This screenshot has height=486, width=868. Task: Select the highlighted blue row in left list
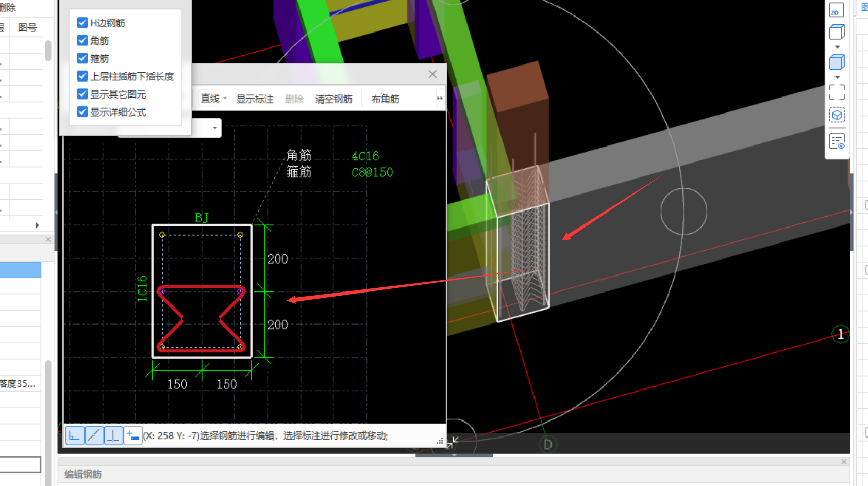pyautogui.click(x=21, y=270)
